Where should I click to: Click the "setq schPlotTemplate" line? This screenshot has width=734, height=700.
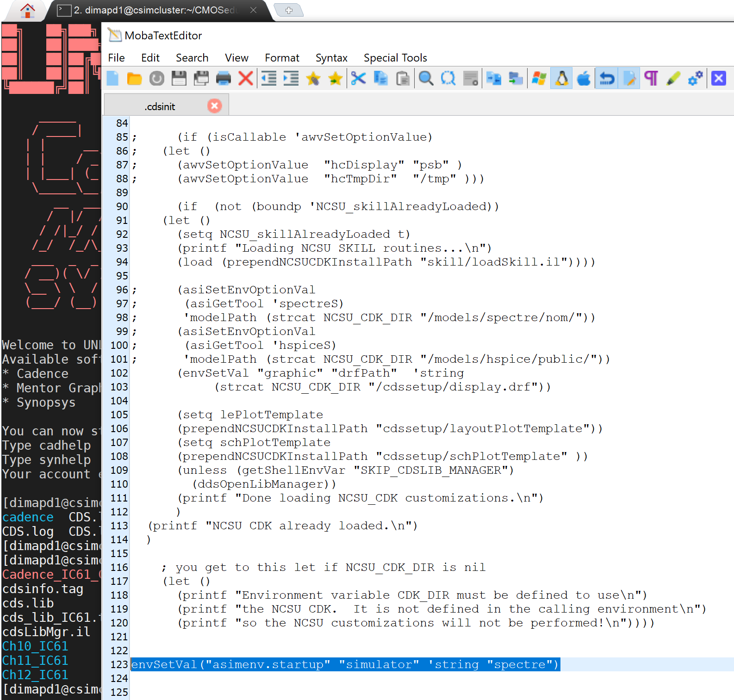[x=254, y=442]
